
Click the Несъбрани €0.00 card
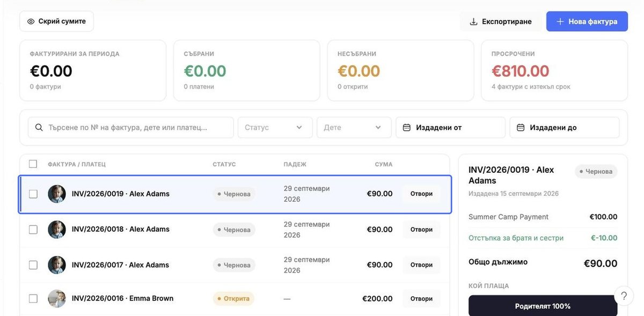[x=400, y=70]
